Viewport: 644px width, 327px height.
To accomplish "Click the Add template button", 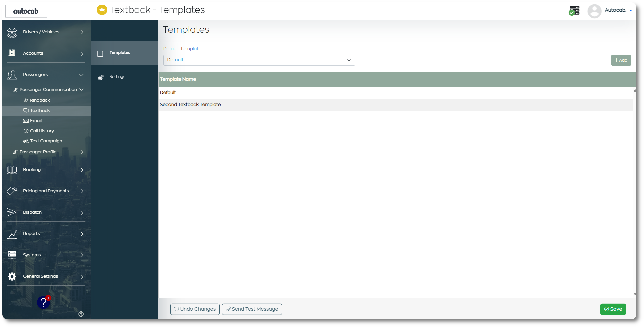I will (x=621, y=60).
